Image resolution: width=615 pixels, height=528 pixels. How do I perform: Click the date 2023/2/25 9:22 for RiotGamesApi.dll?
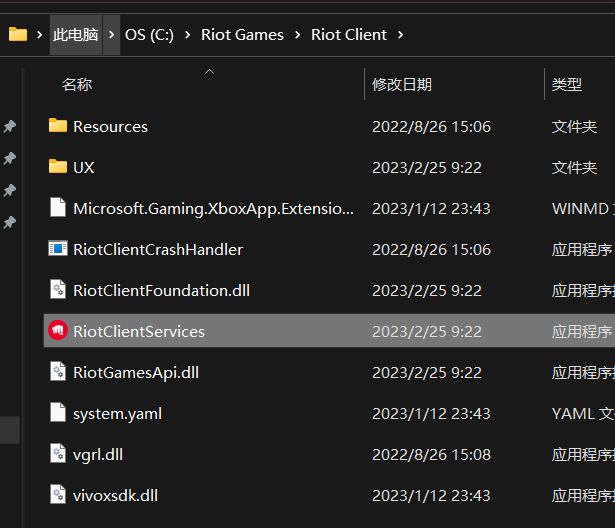tap(427, 373)
